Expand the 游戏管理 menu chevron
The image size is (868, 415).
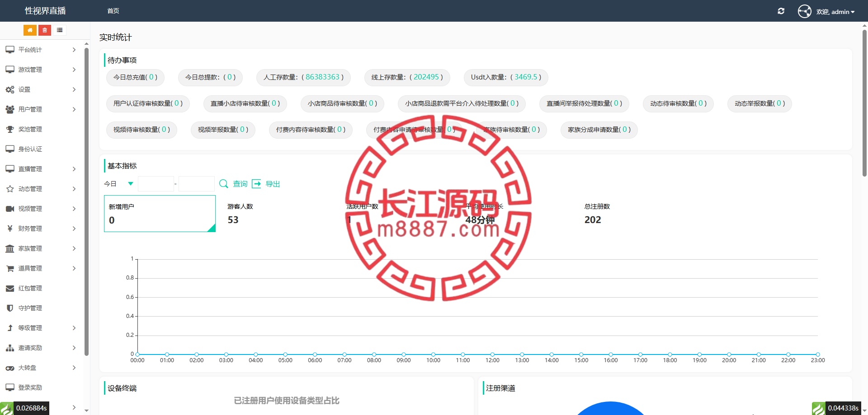coord(74,70)
